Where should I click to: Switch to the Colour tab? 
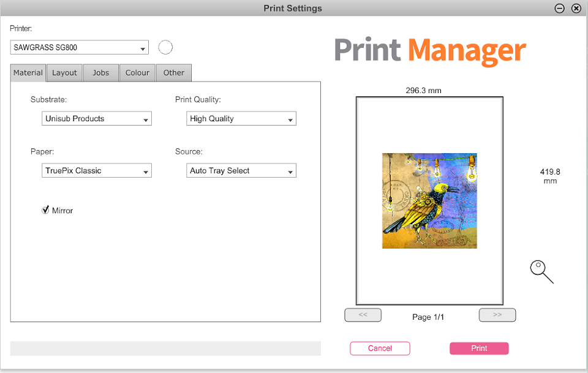coord(137,73)
